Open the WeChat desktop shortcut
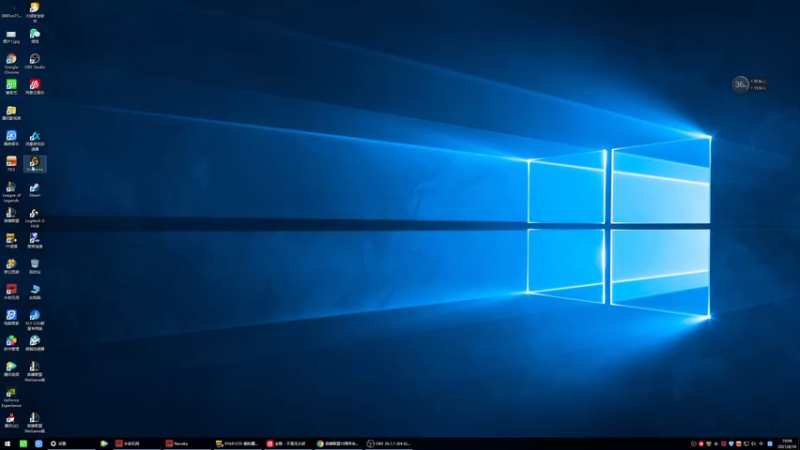 (35, 36)
